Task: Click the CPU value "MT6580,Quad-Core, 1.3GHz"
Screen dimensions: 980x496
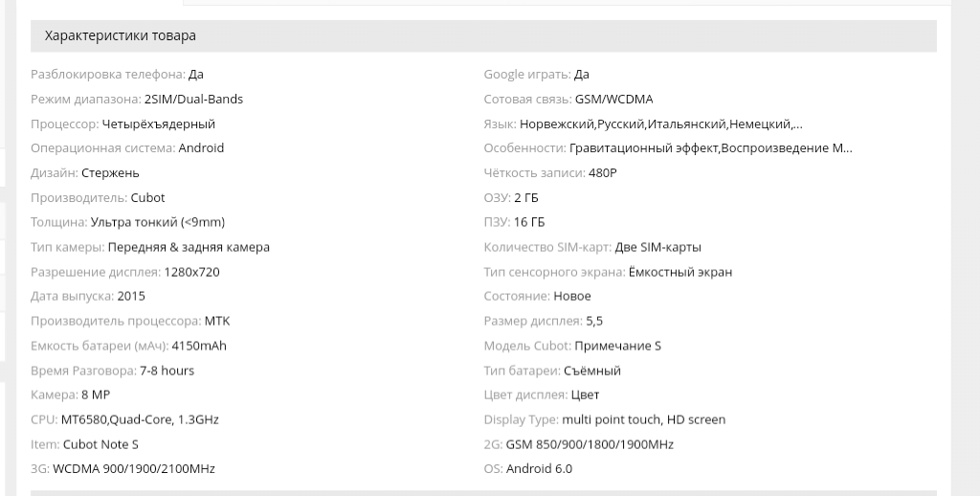Action: [x=140, y=419]
